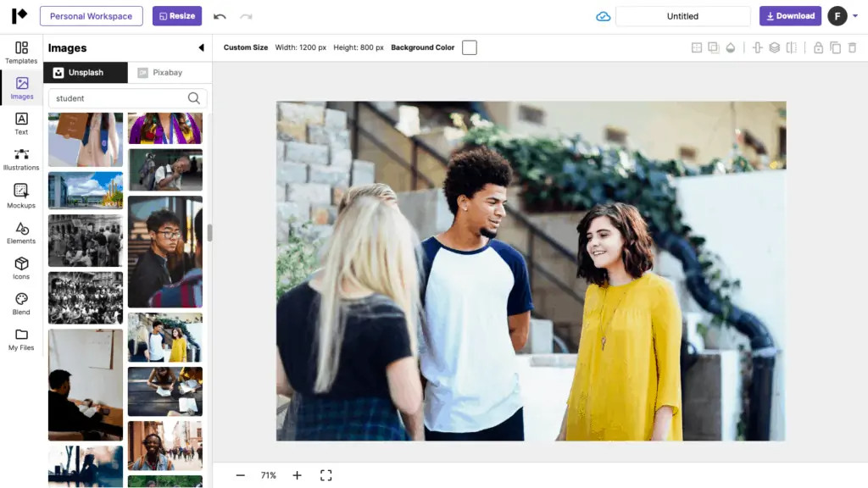Click the undo arrow
The image size is (868, 488).
tap(220, 16)
